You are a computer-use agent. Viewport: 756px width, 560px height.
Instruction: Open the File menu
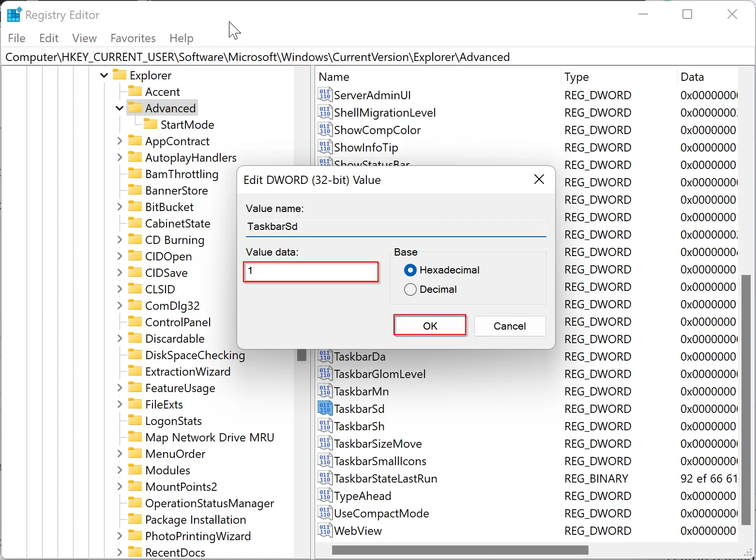point(17,38)
